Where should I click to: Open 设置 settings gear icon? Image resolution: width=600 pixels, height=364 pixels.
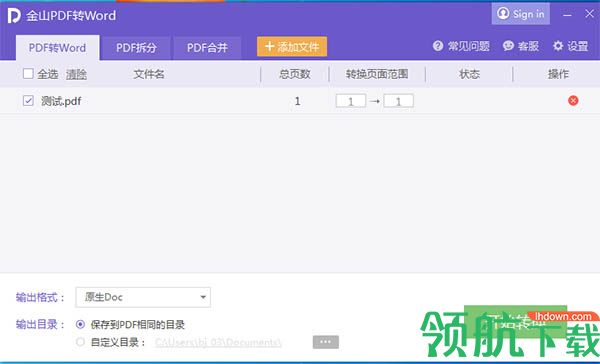[x=558, y=46]
